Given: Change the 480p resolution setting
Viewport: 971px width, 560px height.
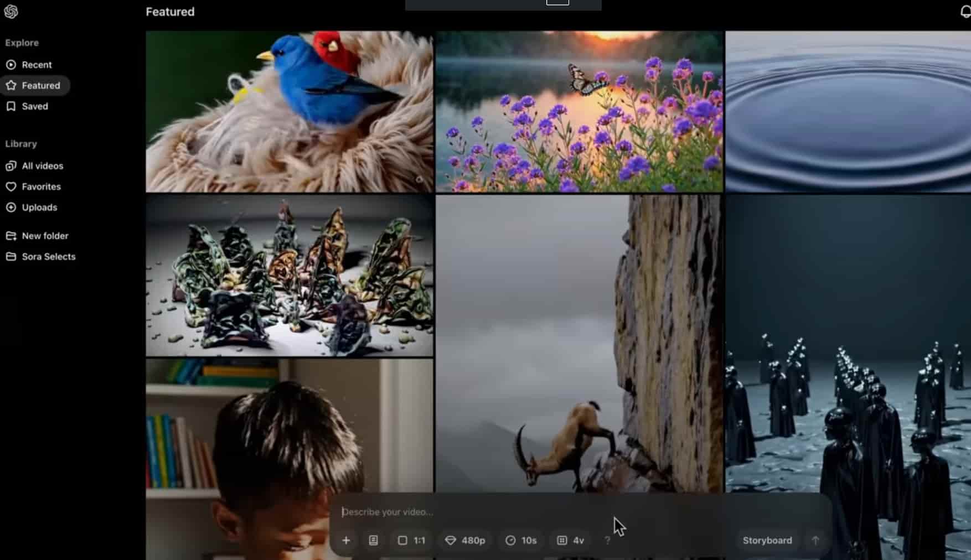Looking at the screenshot, I should click(x=465, y=541).
